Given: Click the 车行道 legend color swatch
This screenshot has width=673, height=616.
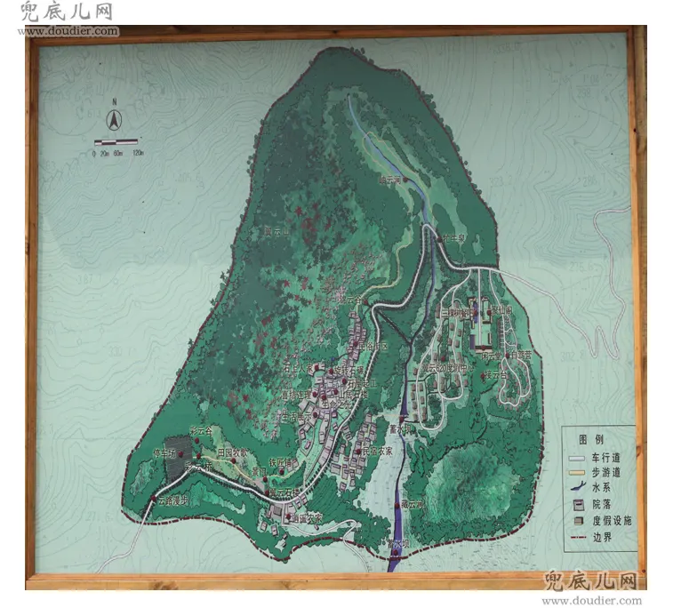Looking at the screenshot, I should 577,458.
